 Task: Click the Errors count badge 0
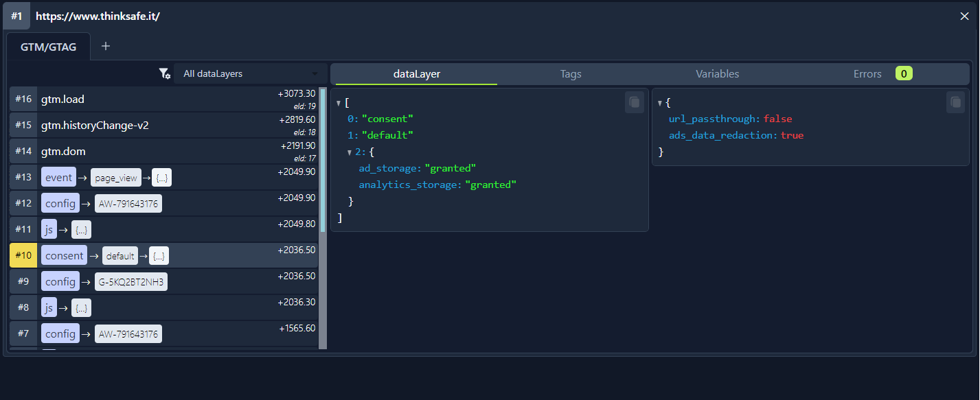coord(904,73)
